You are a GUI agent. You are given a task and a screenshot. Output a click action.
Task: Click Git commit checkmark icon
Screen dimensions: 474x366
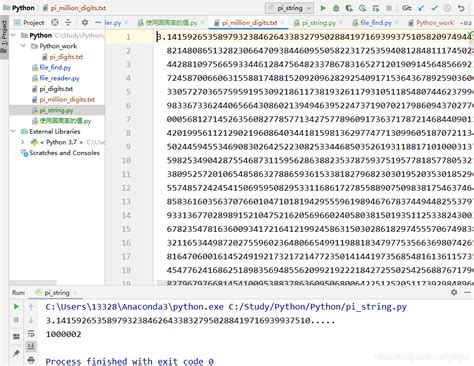(434, 8)
